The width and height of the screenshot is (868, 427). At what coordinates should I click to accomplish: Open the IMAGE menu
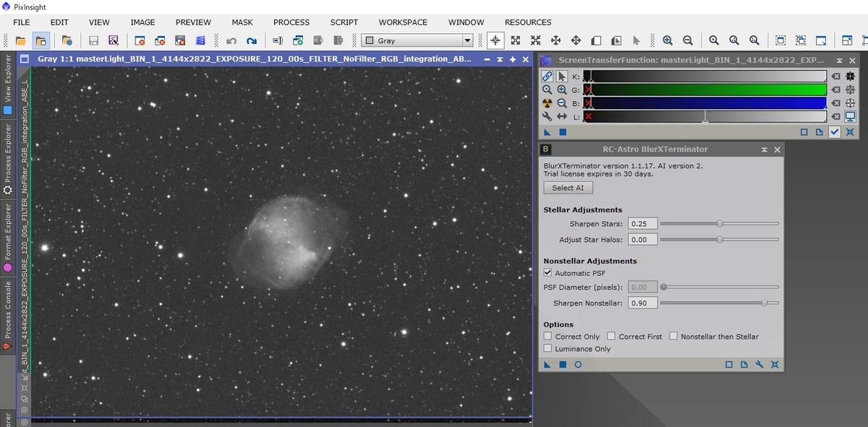click(142, 22)
